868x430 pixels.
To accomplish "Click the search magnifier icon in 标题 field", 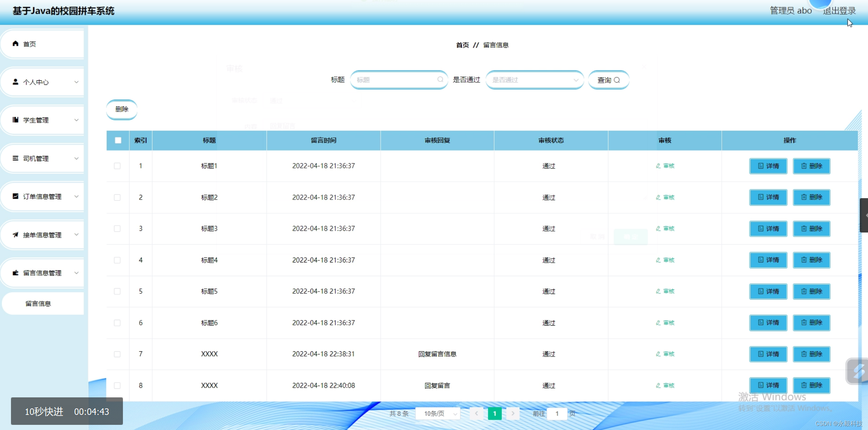I will (440, 80).
